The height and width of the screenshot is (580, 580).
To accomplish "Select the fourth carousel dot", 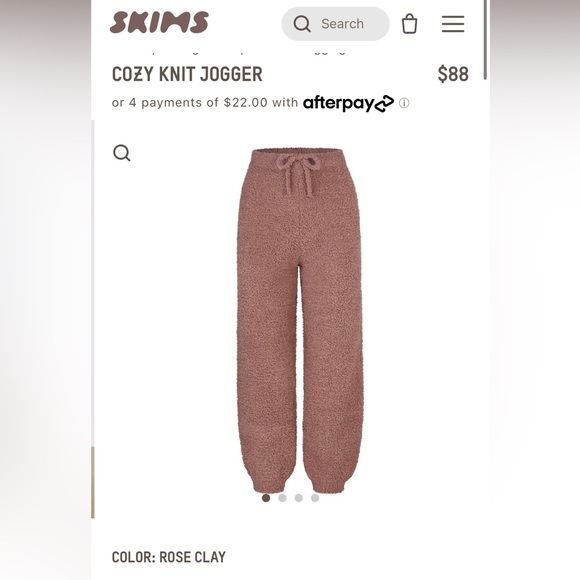I will point(315,498).
